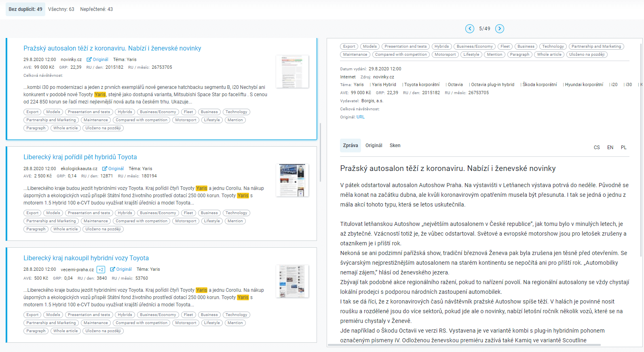Switch language to PL
The width and height of the screenshot is (644, 352).
[x=624, y=148]
